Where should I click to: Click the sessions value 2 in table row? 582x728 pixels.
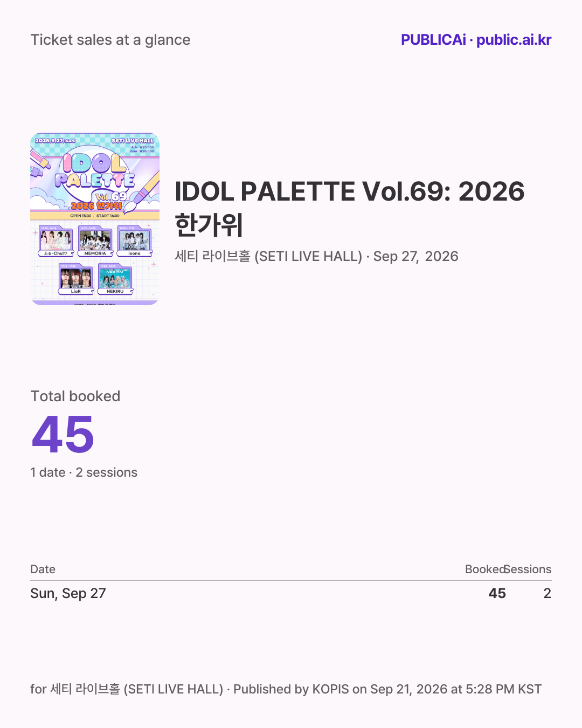548,593
